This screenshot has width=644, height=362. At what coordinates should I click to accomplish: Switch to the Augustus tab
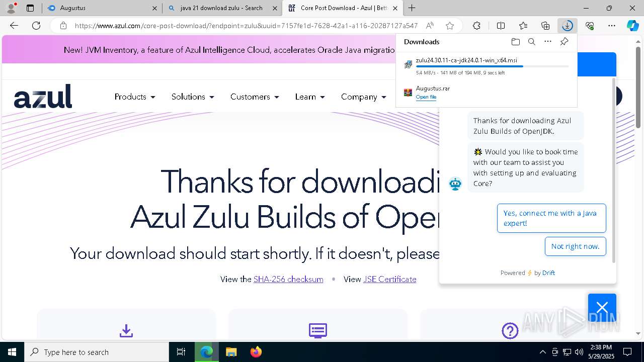click(x=102, y=8)
